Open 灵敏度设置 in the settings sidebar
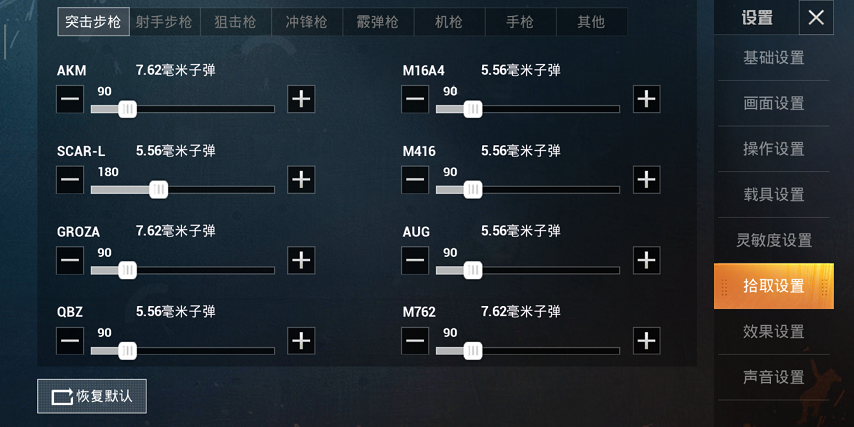The image size is (854, 427). pyautogui.click(x=773, y=240)
